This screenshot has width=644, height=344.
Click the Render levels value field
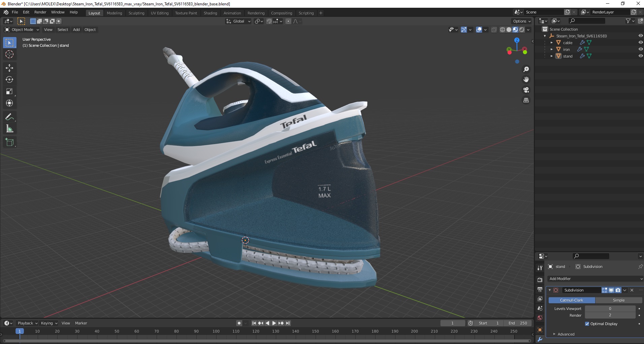610,315
